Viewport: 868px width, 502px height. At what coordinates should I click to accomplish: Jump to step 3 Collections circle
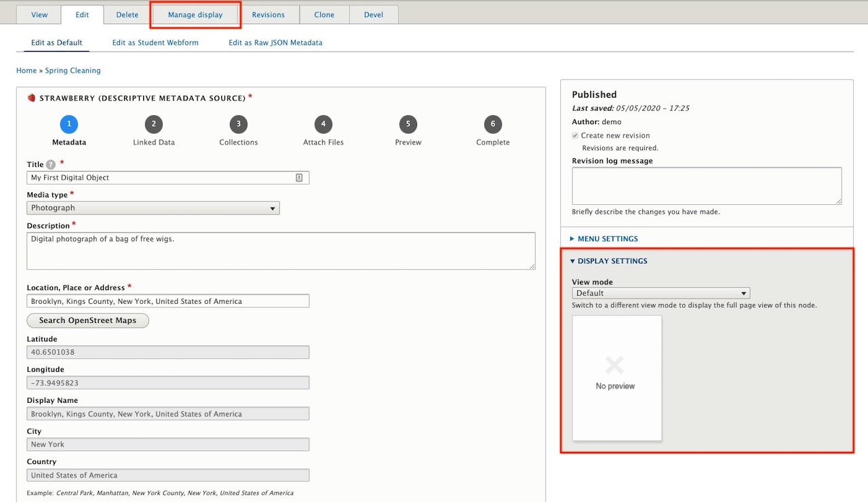(x=238, y=124)
